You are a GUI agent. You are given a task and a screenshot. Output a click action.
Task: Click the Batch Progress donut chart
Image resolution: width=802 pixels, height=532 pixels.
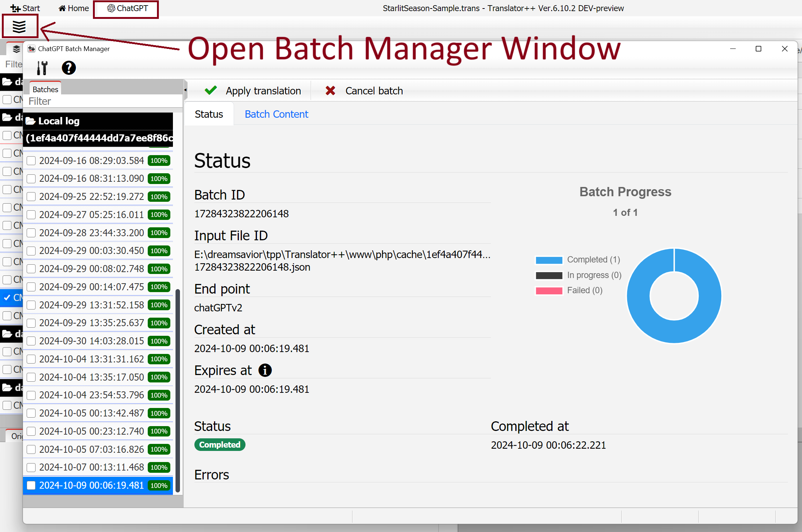(674, 296)
